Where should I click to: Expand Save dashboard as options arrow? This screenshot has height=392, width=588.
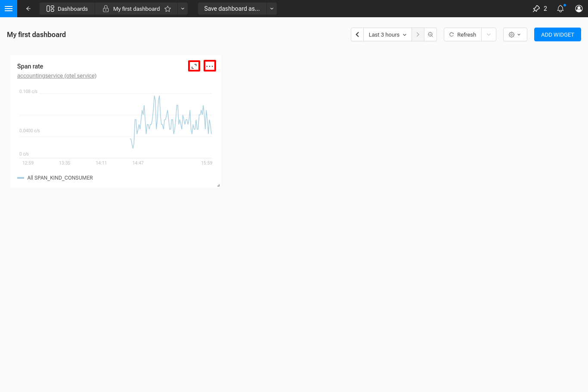click(272, 9)
